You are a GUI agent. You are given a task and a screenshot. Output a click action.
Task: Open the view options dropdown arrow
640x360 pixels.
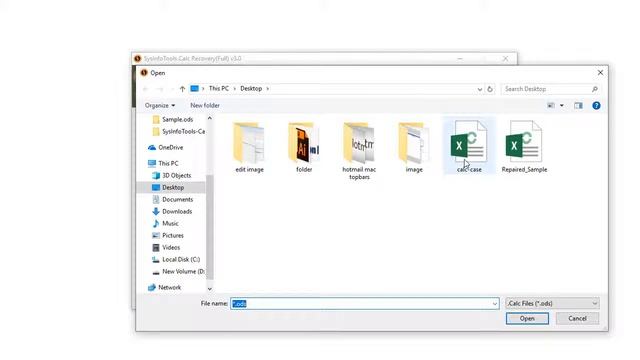pos(562,105)
